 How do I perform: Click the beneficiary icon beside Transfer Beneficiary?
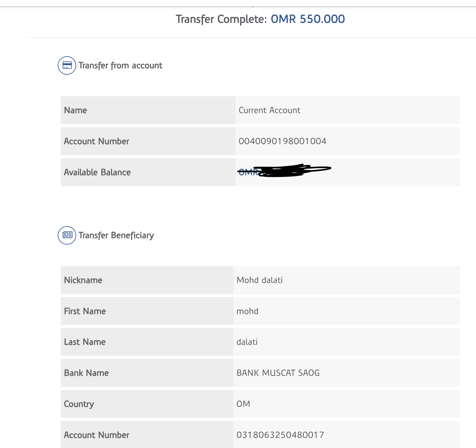coord(67,235)
